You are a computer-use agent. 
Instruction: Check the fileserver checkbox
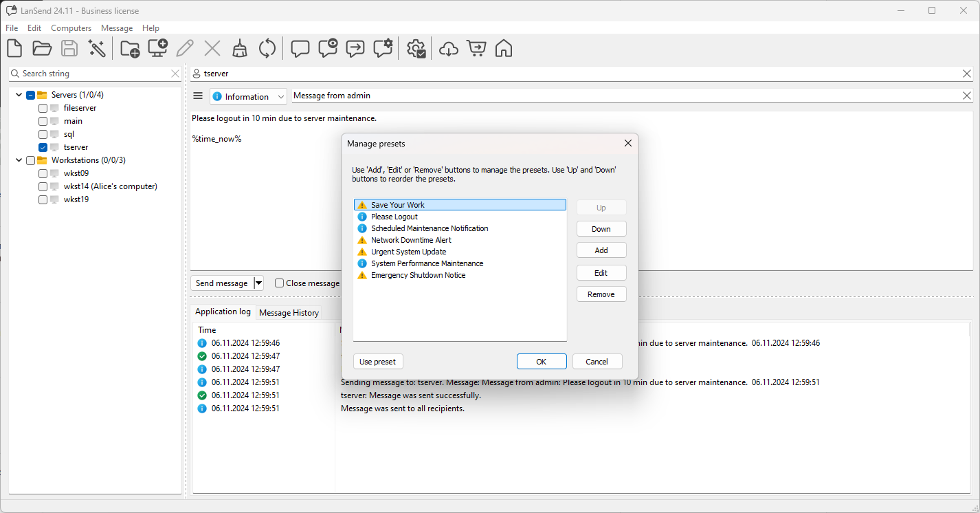pos(43,107)
